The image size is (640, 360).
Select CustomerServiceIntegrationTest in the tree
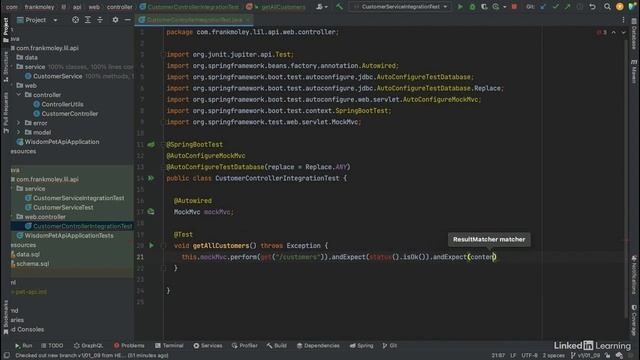(x=74, y=198)
